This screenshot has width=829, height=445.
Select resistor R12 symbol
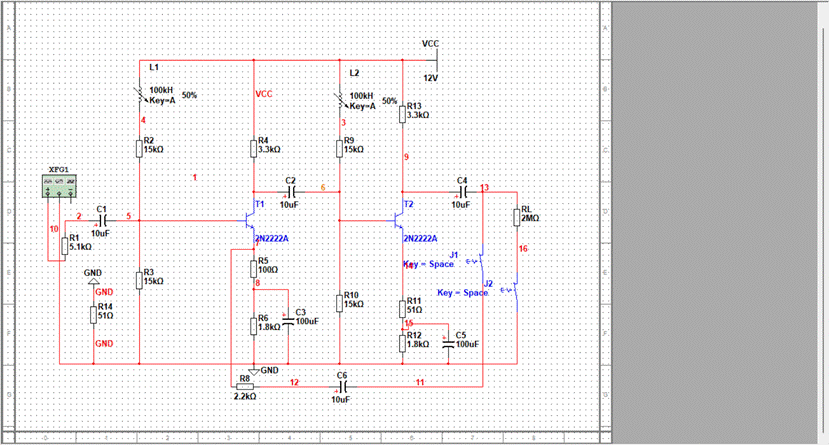pos(403,344)
